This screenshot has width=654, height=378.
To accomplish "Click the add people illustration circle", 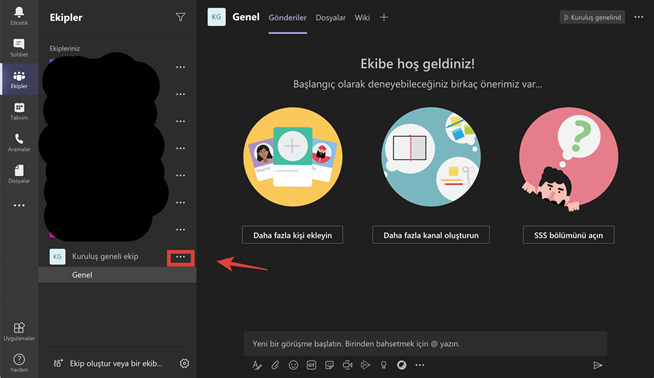I will point(293,157).
